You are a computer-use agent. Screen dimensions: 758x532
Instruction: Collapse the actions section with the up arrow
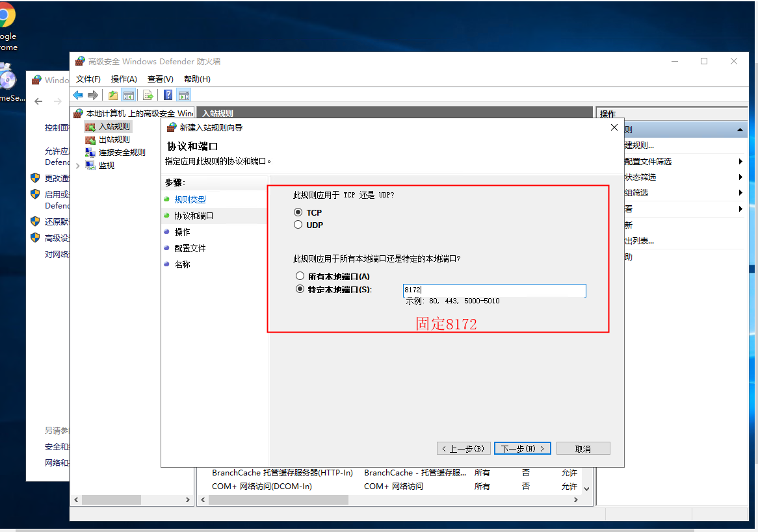(740, 129)
